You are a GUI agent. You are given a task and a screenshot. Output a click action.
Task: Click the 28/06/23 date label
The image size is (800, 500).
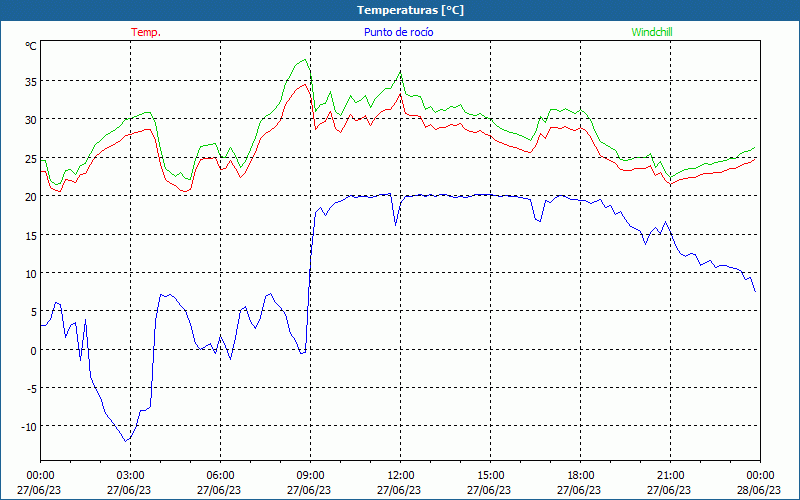tap(759, 490)
